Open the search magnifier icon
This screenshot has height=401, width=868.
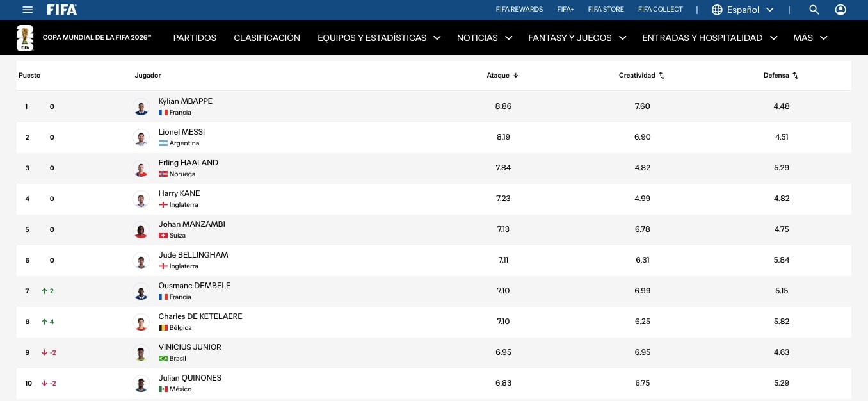pyautogui.click(x=814, y=10)
